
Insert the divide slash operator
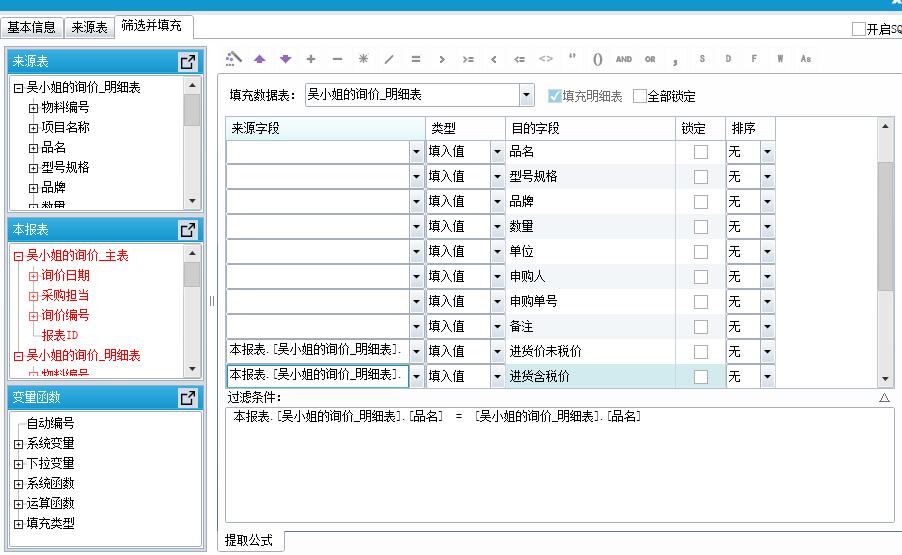pyautogui.click(x=389, y=59)
